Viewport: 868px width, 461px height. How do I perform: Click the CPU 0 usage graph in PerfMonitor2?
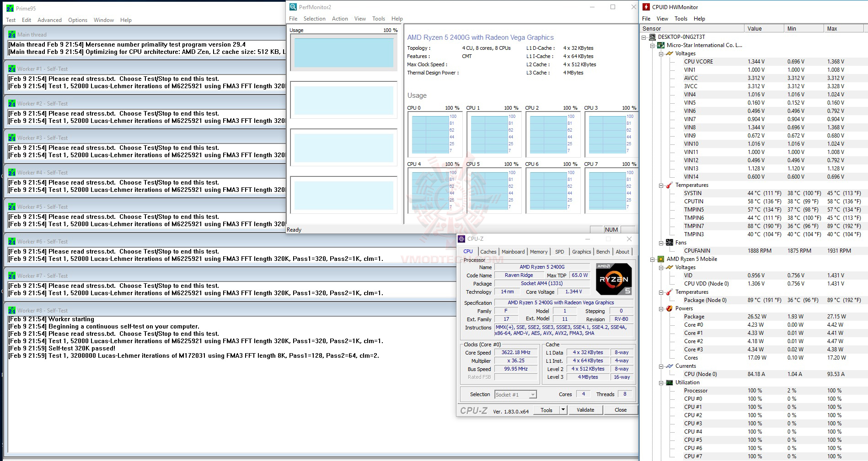pos(434,134)
